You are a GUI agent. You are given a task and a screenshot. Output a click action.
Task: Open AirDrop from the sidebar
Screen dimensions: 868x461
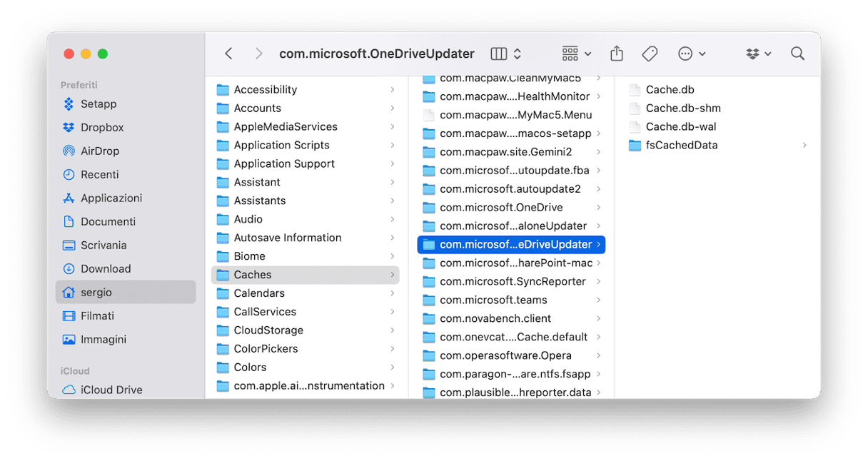tap(99, 151)
